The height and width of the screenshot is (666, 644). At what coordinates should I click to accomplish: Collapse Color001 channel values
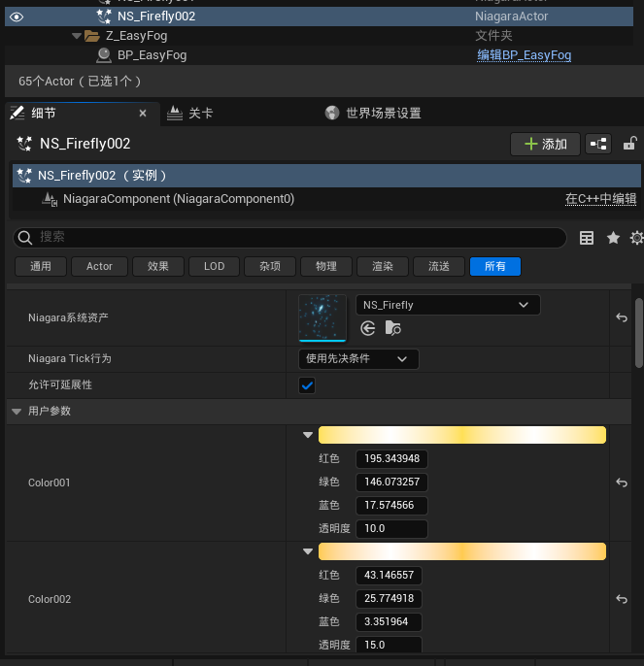pyautogui.click(x=308, y=435)
